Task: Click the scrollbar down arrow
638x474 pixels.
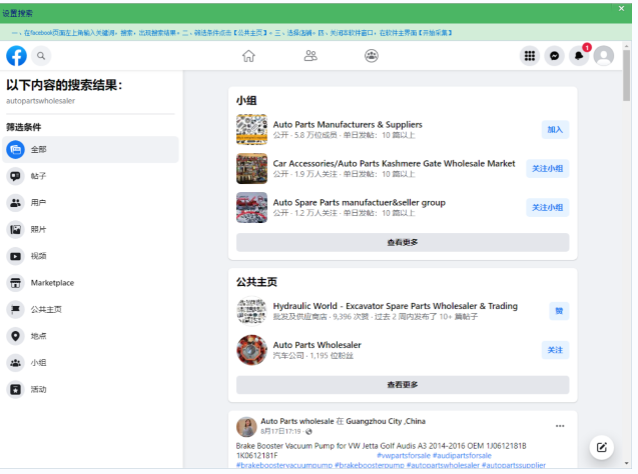Action: (x=626, y=463)
